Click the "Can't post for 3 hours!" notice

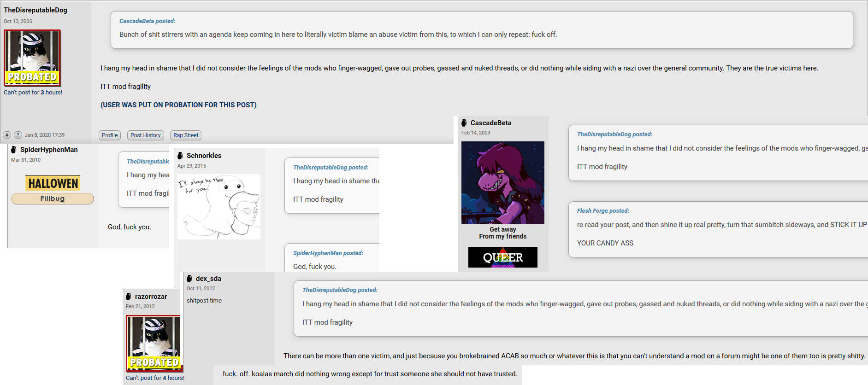click(33, 93)
